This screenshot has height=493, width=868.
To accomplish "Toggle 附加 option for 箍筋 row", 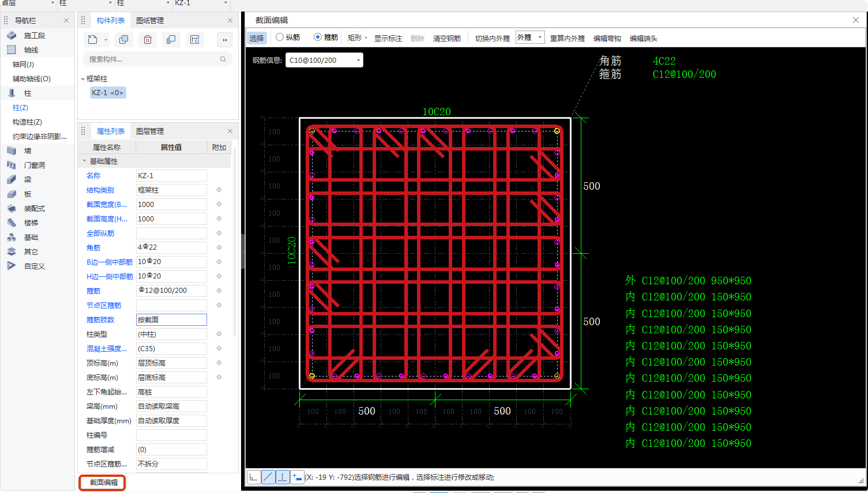I will (x=219, y=291).
